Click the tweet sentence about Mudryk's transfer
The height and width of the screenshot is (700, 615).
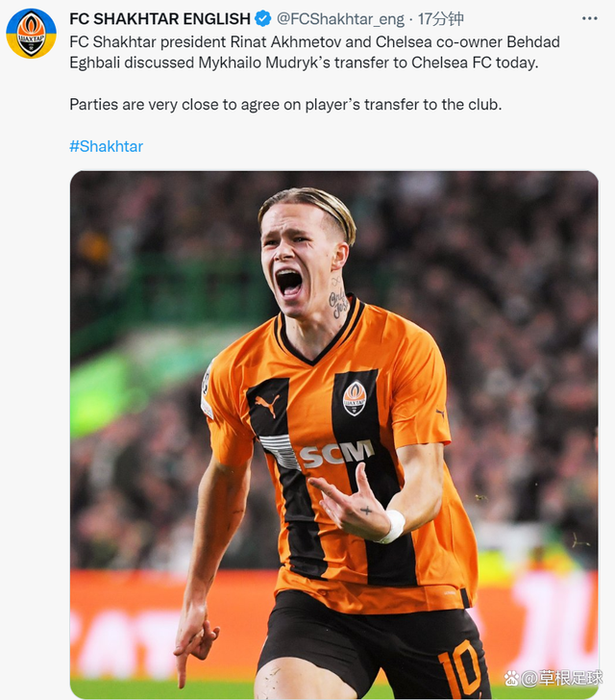tap(314, 52)
